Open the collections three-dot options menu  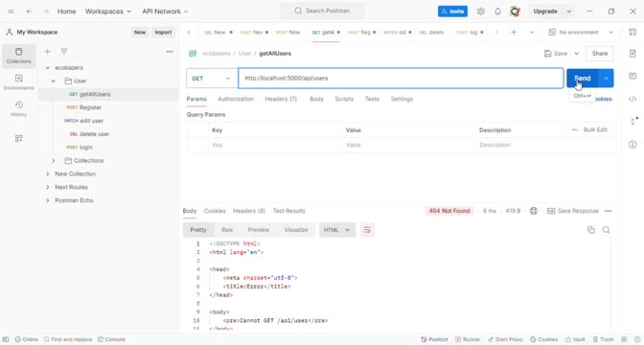point(170,52)
